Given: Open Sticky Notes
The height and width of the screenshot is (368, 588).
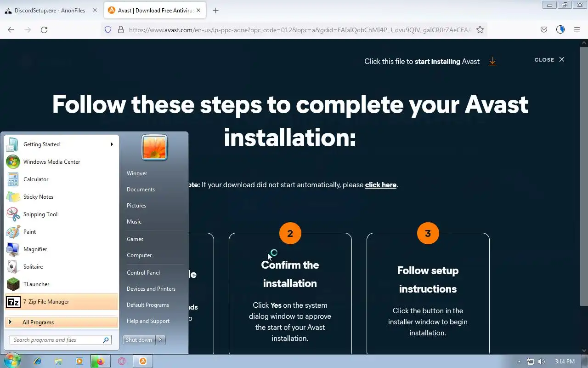Looking at the screenshot, I should click(61, 197).
